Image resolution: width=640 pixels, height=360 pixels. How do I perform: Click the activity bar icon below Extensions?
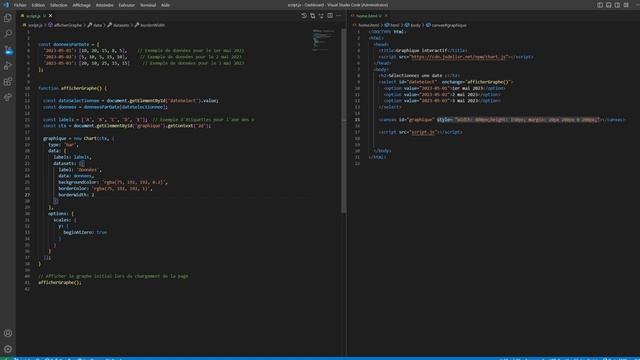point(8,98)
